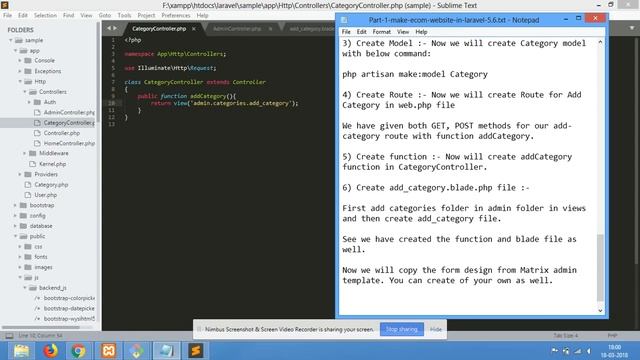
Task: Click the volume icon in system tray
Action: coord(589,351)
